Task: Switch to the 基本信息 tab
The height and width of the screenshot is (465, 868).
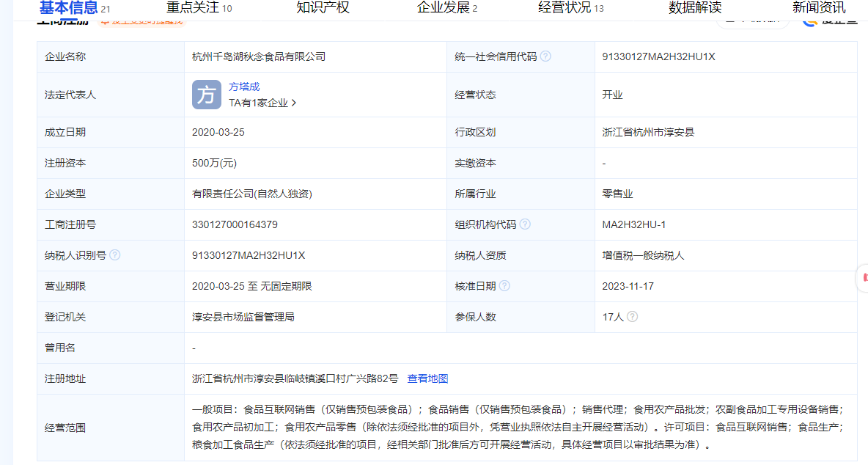Action: click(x=75, y=8)
